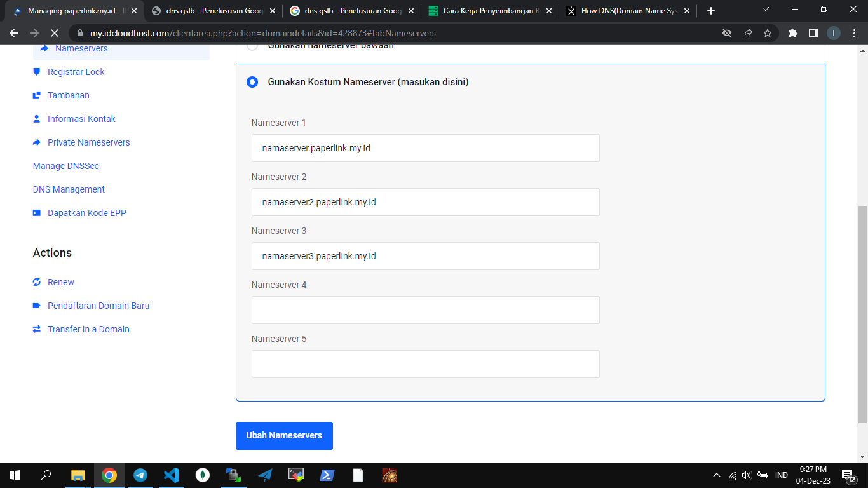Viewport: 868px width, 488px height.
Task: Click the empty Nameserver 4 input field
Action: tap(425, 310)
